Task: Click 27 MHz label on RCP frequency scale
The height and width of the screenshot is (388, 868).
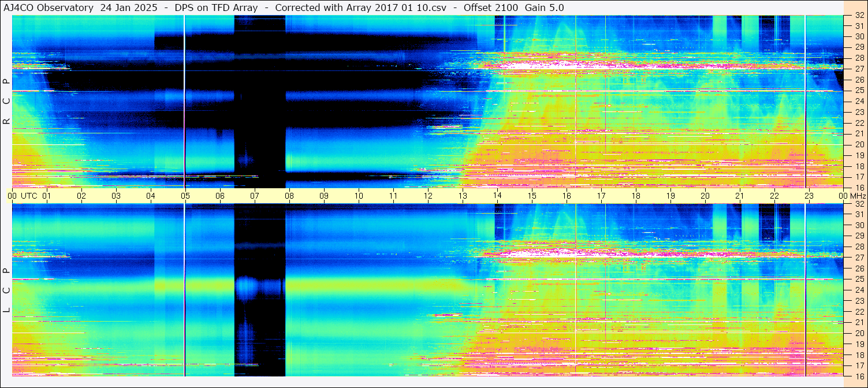Action: click(x=859, y=69)
